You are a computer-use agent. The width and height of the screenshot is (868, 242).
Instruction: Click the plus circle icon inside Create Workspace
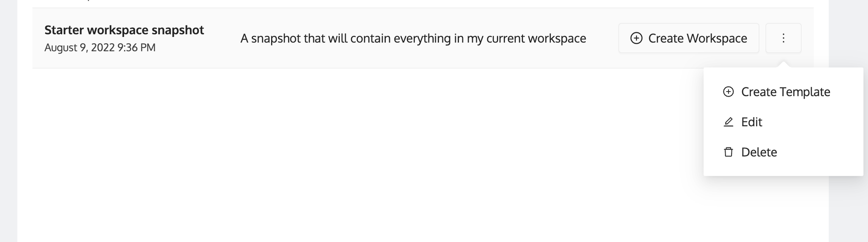[x=636, y=38]
